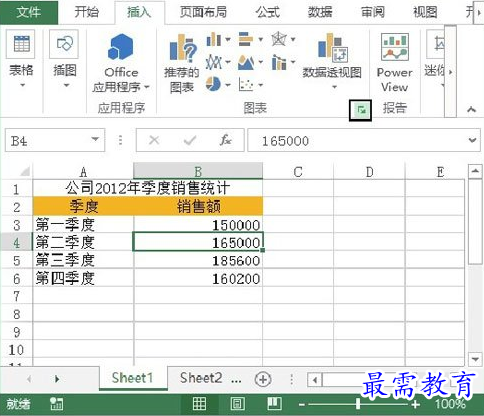The width and height of the screenshot is (484, 416).
Task: Open pie chart dropdown arrow
Action: tap(228, 85)
